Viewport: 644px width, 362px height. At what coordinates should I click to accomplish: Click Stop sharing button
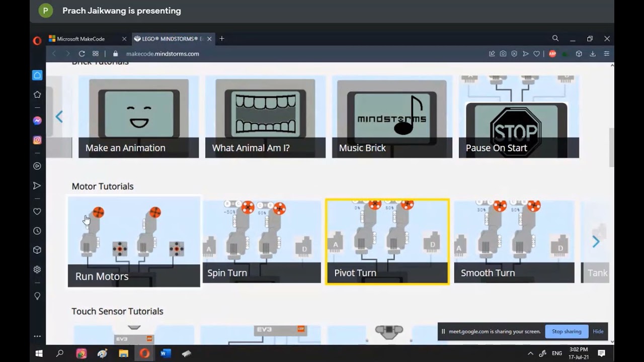pos(567,331)
